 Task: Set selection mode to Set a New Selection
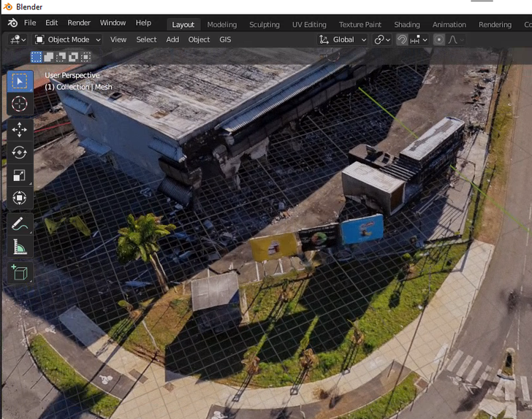[x=37, y=57]
